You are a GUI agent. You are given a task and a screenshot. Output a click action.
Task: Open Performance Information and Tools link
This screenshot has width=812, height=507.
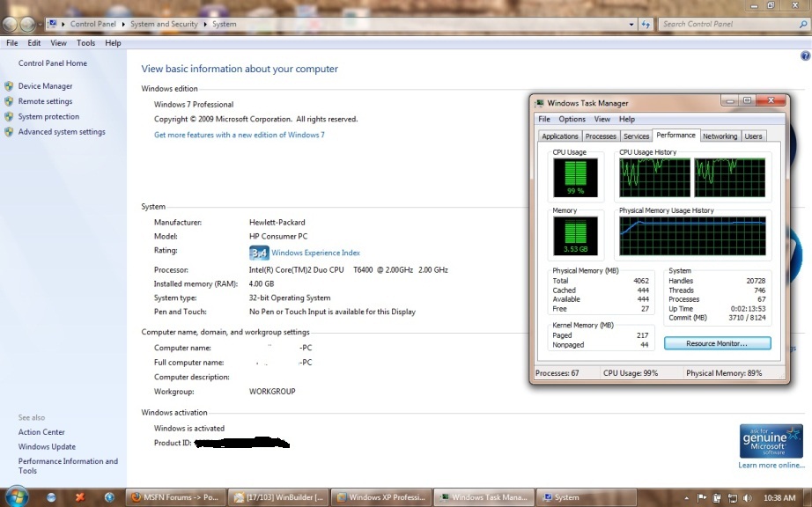pyautogui.click(x=68, y=466)
